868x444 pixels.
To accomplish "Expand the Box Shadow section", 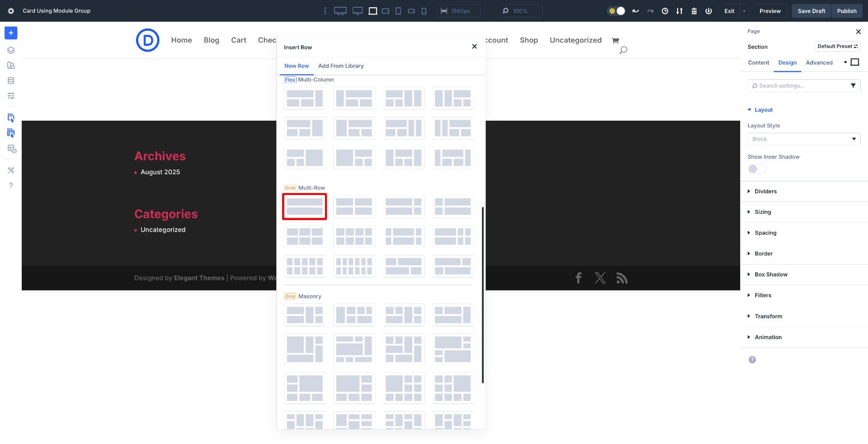I will [772, 274].
